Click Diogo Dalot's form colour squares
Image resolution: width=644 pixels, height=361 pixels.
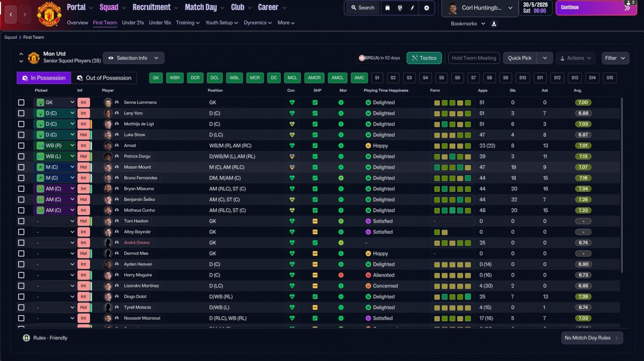pyautogui.click(x=452, y=297)
